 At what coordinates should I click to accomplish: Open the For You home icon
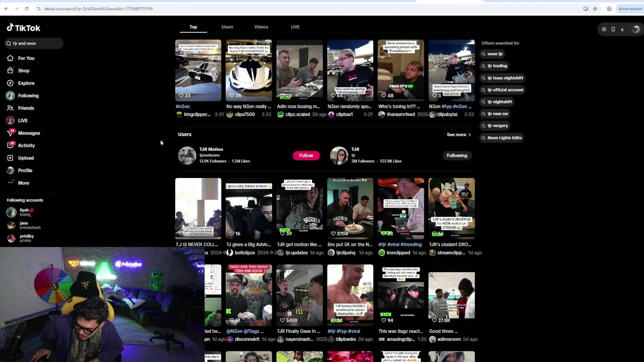pos(10,58)
